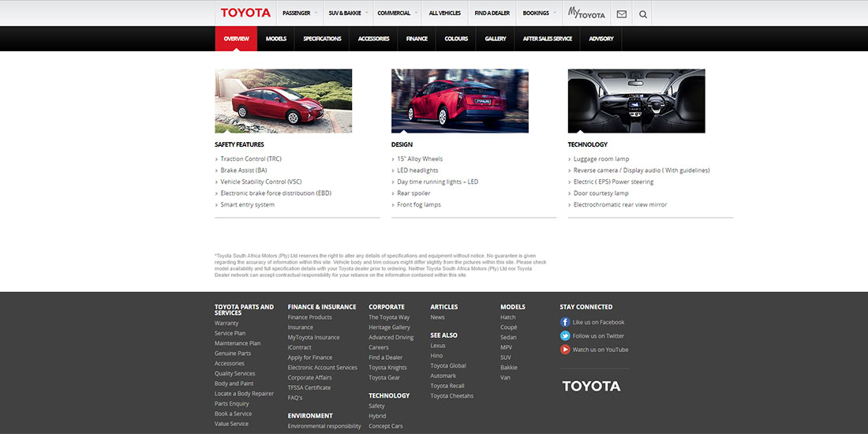
Task: Open the Lexus link
Action: 438,346
